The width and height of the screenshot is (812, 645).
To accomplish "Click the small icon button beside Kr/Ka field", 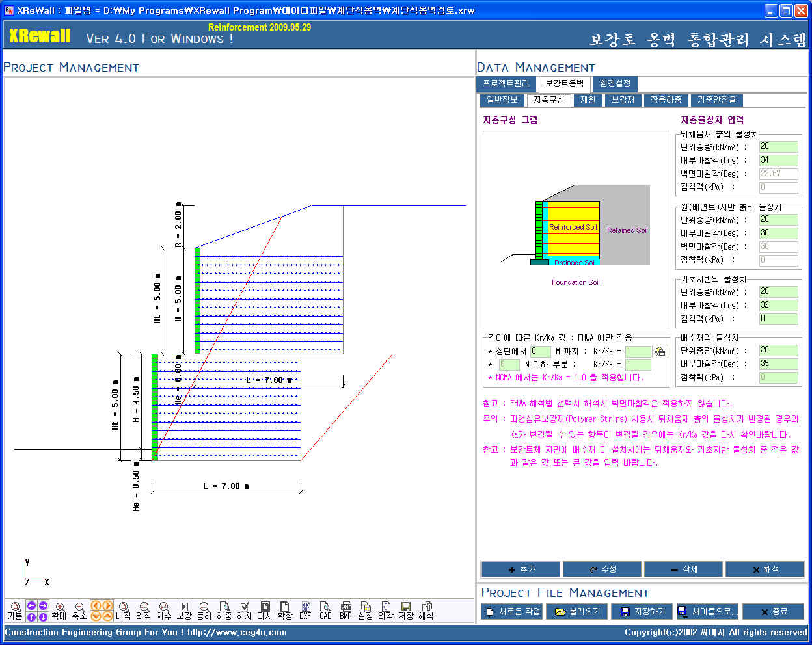I will (660, 351).
